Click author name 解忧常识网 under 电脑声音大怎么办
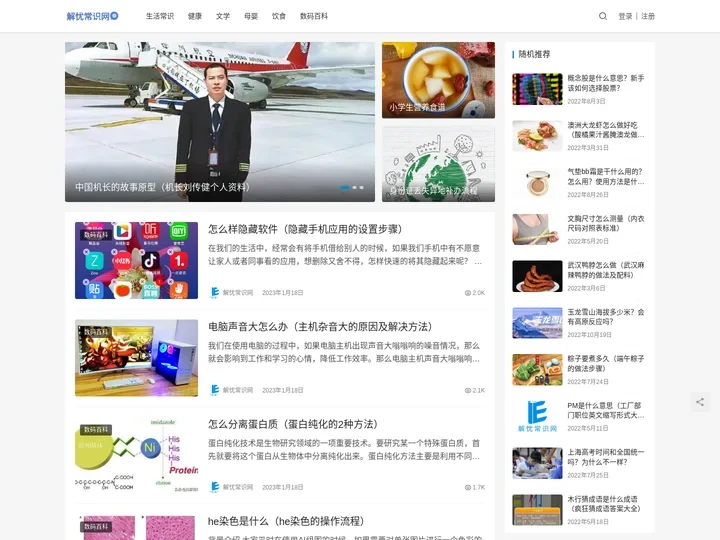 pos(238,390)
